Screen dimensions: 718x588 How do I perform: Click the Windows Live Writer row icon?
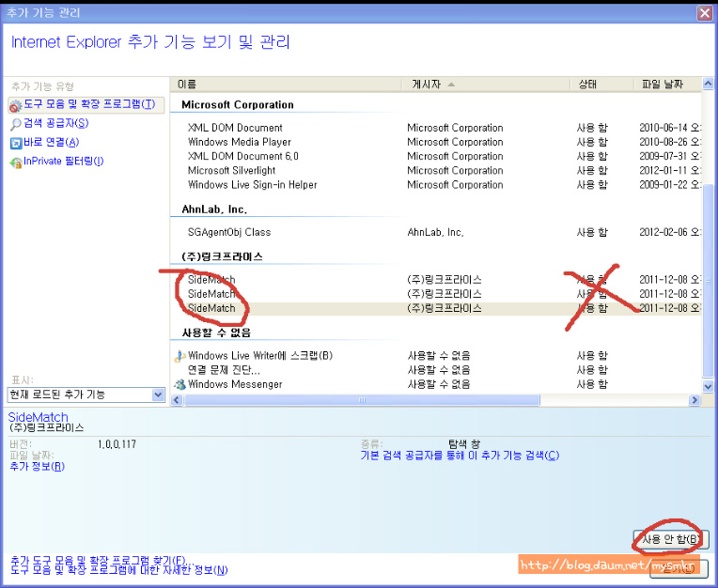(179, 356)
